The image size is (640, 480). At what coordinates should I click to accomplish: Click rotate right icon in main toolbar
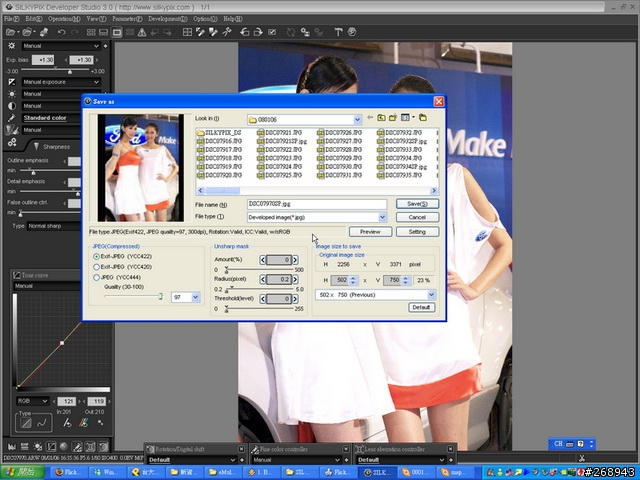pyautogui.click(x=258, y=32)
